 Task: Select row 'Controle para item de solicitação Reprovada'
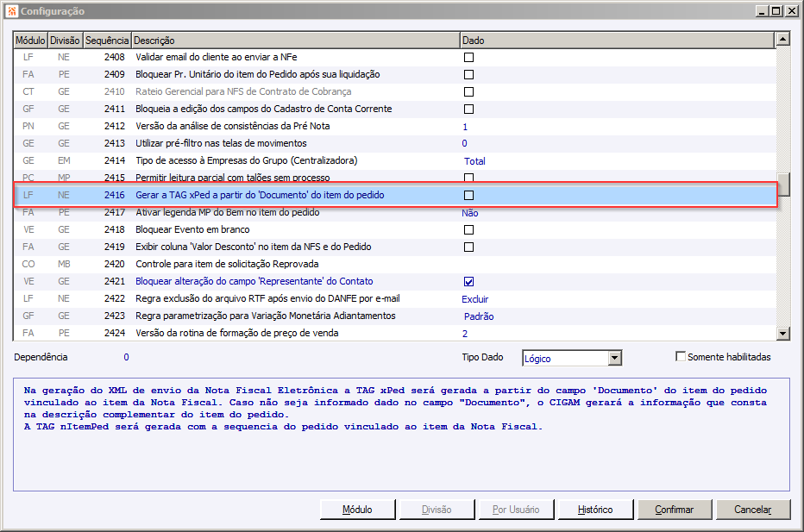[393, 265]
